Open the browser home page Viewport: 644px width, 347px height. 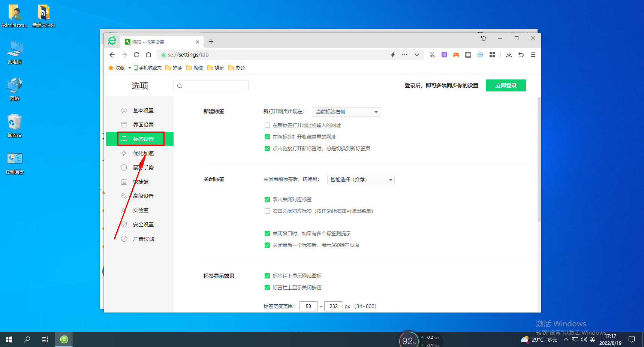[x=148, y=55]
